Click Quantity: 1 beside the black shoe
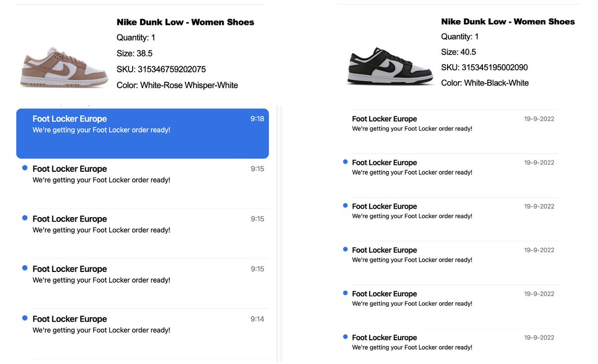This screenshot has height=364, width=598. tap(460, 36)
